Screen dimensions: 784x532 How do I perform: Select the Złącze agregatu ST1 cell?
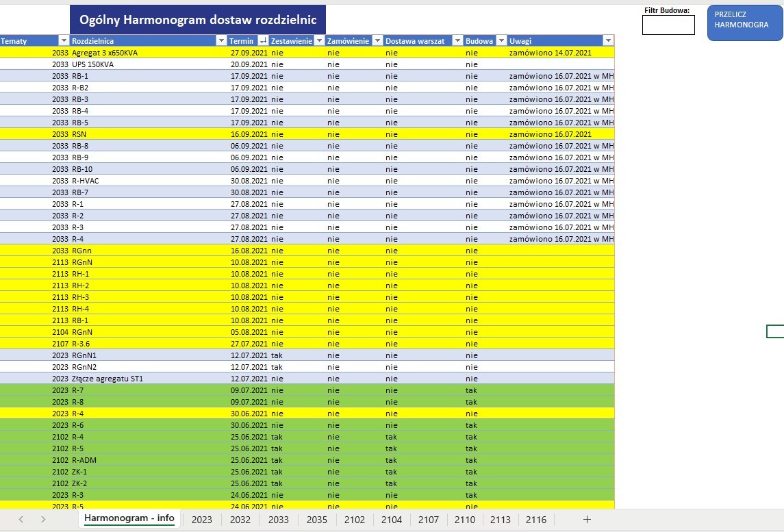(x=149, y=379)
